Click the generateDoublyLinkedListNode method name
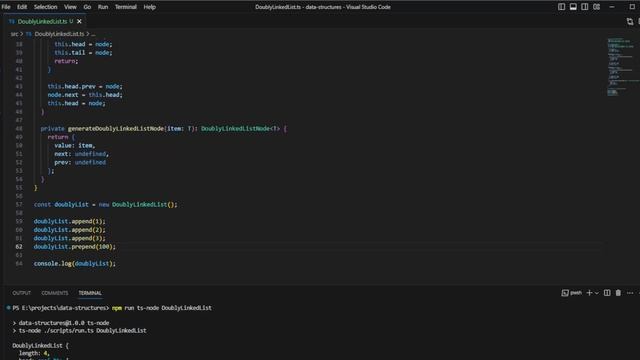 coord(116,129)
